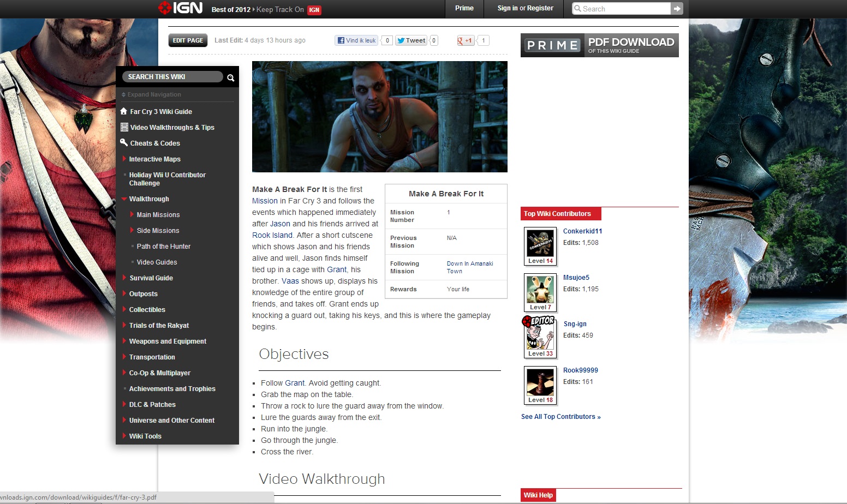Focus the top Search field

click(621, 8)
